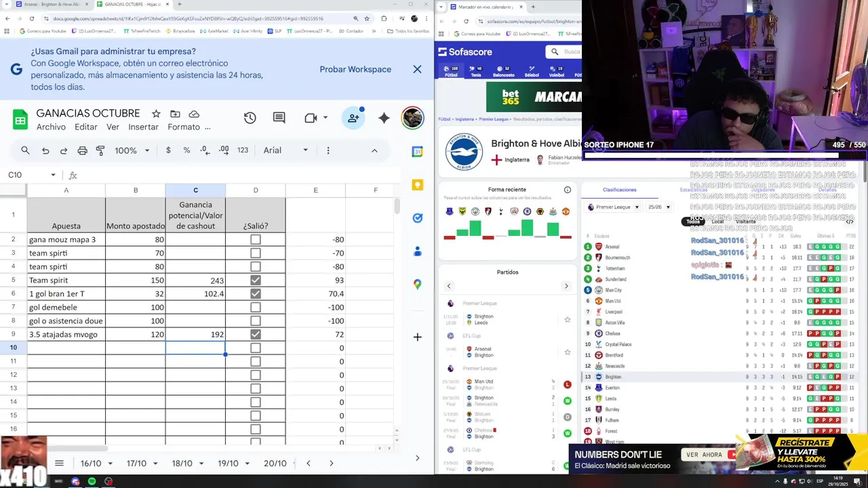The height and width of the screenshot is (488, 868).
Task: Open version history clock icon
Action: tap(250, 118)
